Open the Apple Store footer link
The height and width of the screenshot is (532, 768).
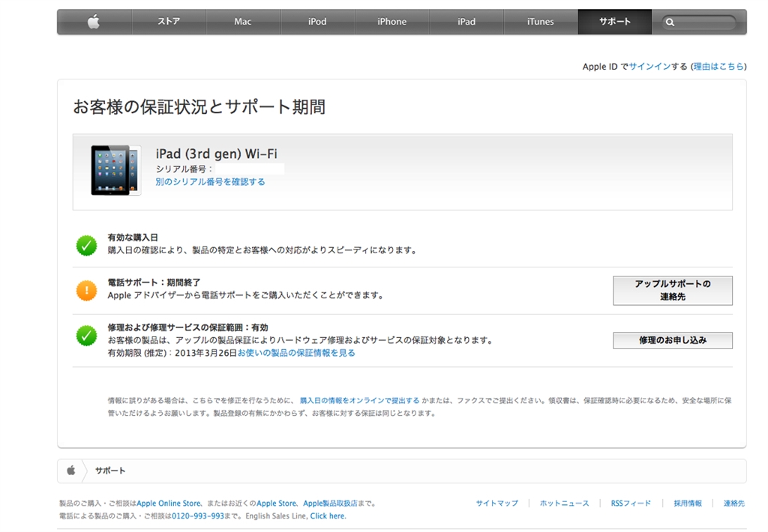pyautogui.click(x=276, y=503)
